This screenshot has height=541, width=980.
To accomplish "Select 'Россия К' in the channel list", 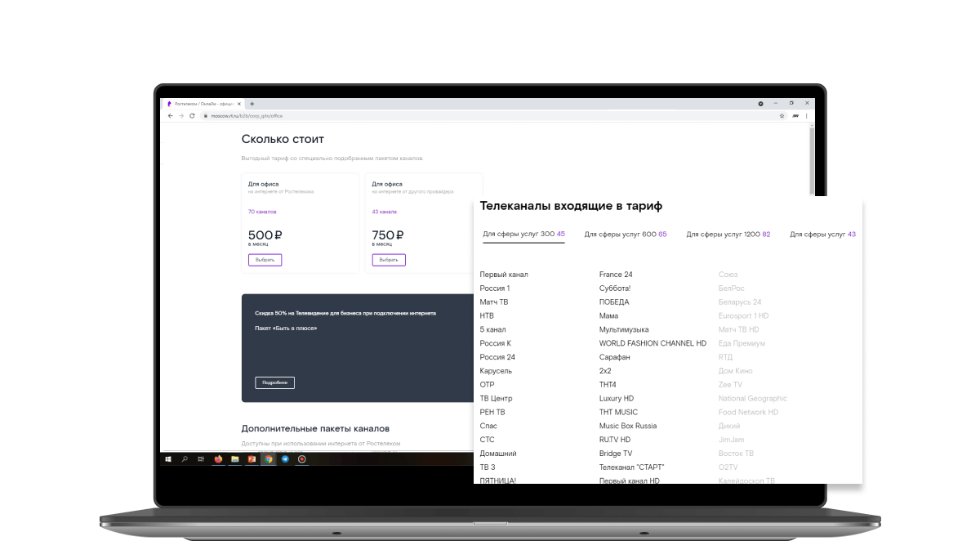I will [x=496, y=343].
